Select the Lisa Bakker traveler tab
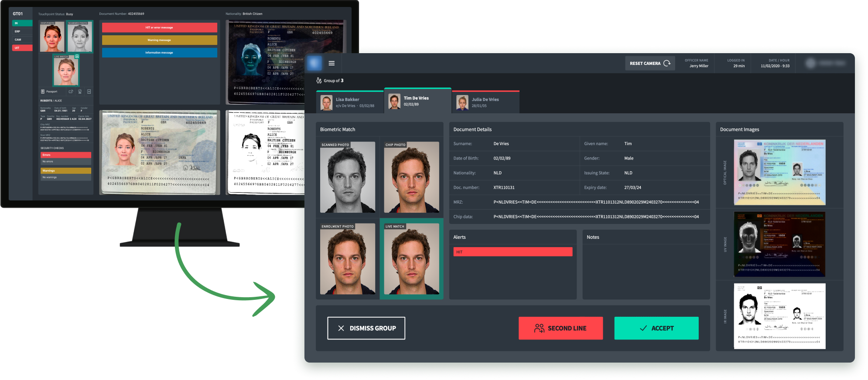The width and height of the screenshot is (868, 380). [350, 102]
